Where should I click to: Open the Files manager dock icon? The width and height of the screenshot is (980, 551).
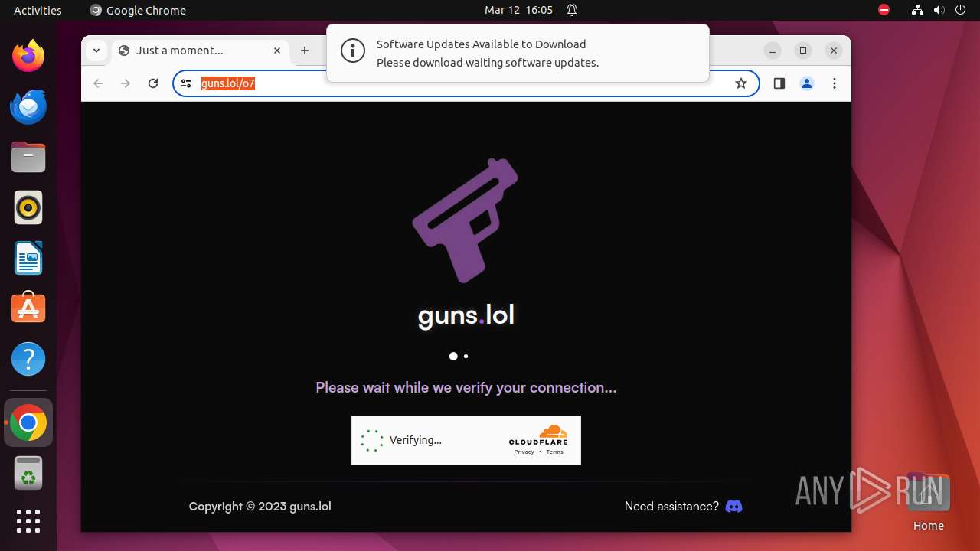[28, 157]
